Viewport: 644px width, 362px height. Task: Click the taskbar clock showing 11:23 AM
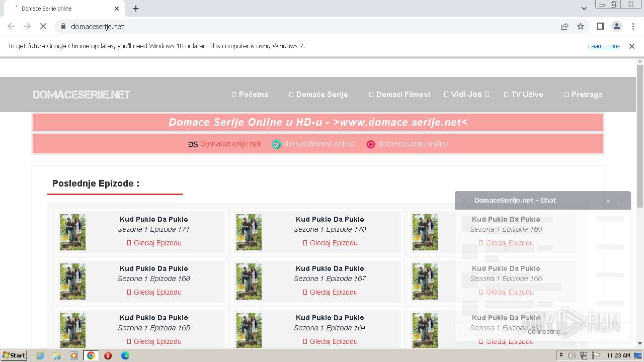(x=618, y=355)
